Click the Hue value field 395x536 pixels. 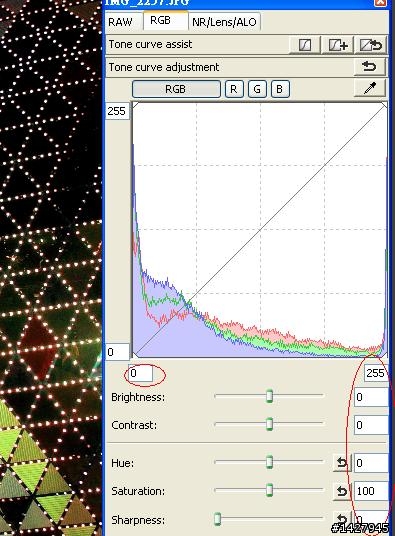(371, 463)
